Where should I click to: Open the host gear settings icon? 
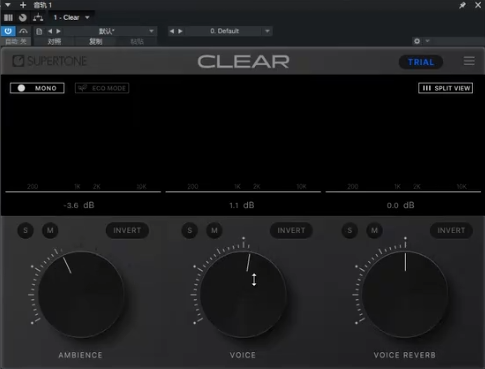point(417,41)
